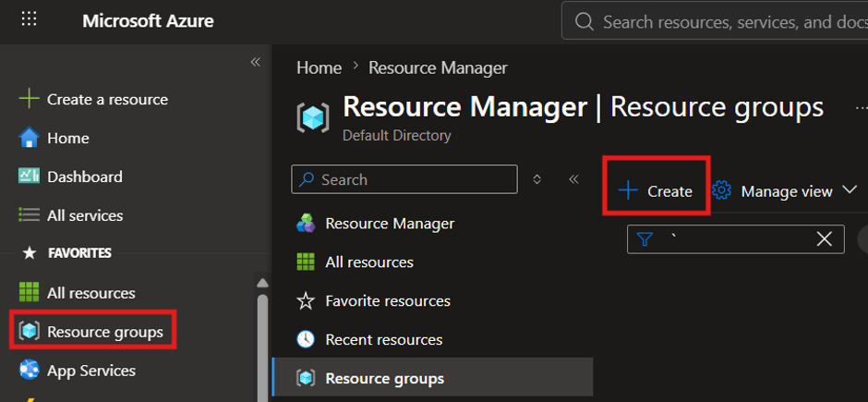The image size is (868, 402).
Task: Click the App Services globe icon
Action: (x=29, y=370)
